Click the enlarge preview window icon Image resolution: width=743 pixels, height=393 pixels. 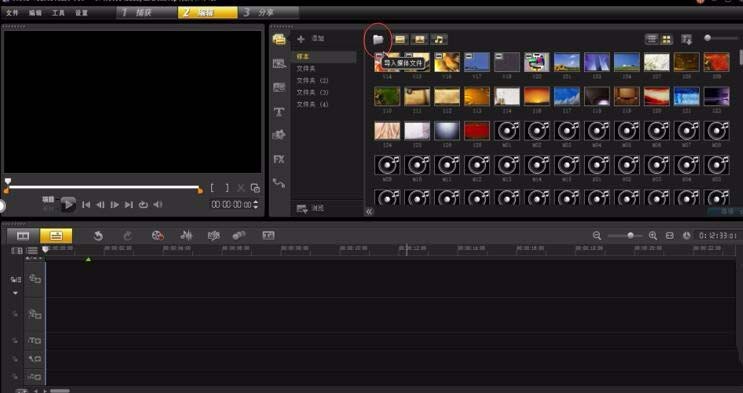[x=255, y=188]
